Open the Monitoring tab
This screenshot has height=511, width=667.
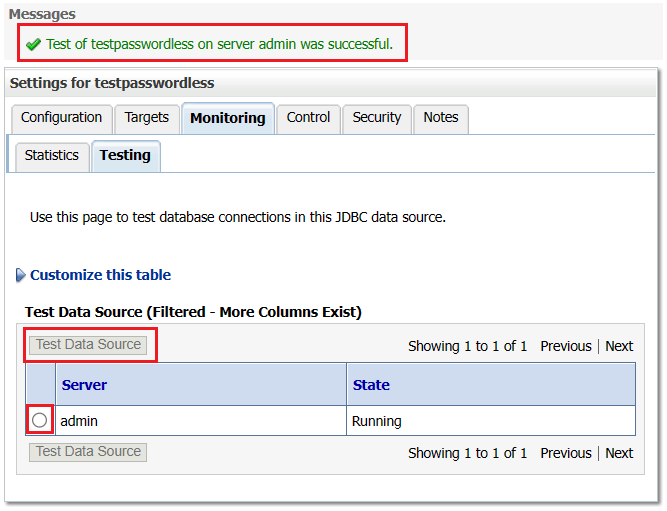tap(228, 118)
